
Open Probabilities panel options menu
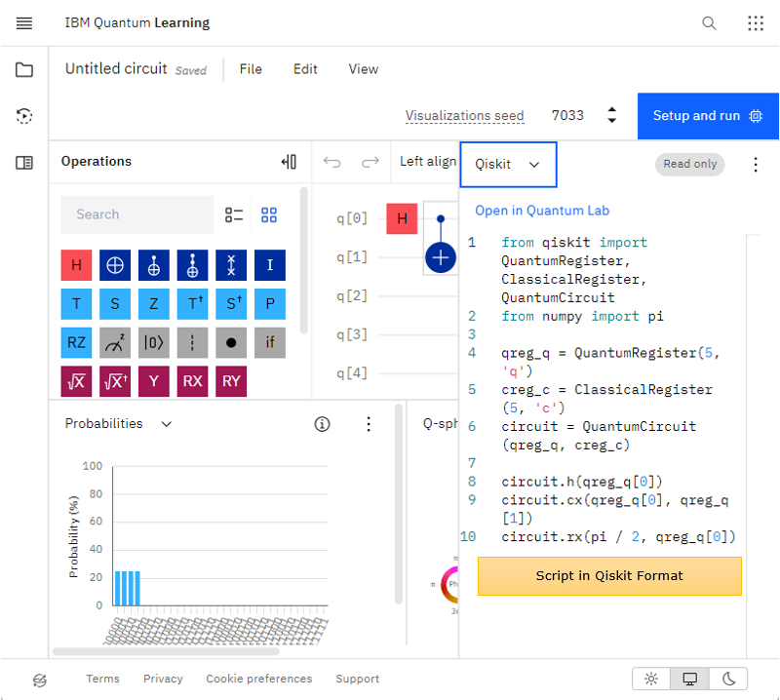(x=369, y=424)
